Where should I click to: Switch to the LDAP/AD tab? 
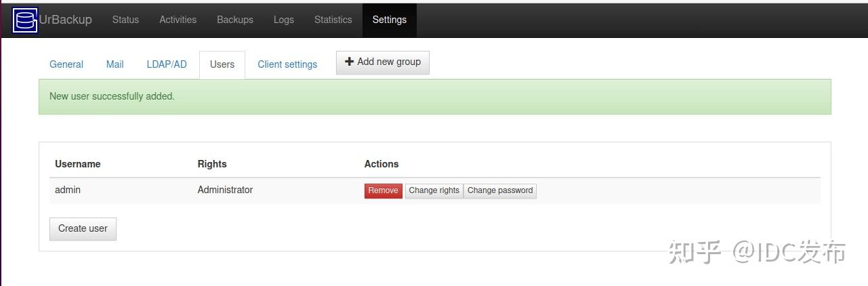coord(167,64)
